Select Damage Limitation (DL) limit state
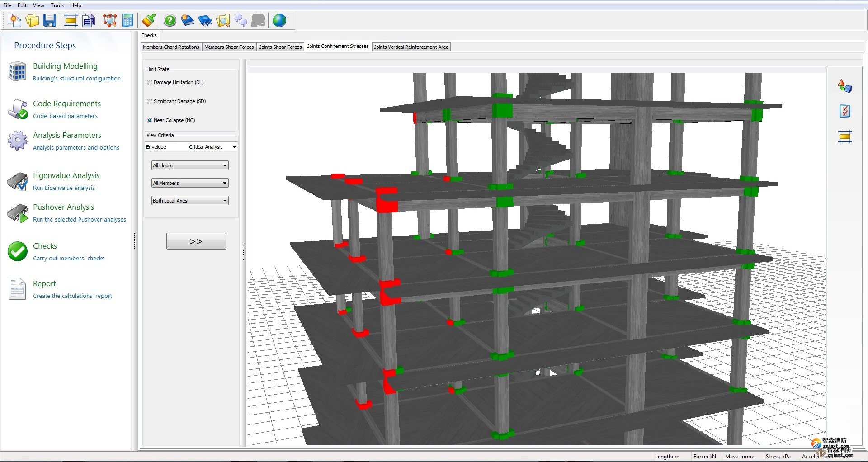Viewport: 868px width, 462px height. click(x=150, y=82)
